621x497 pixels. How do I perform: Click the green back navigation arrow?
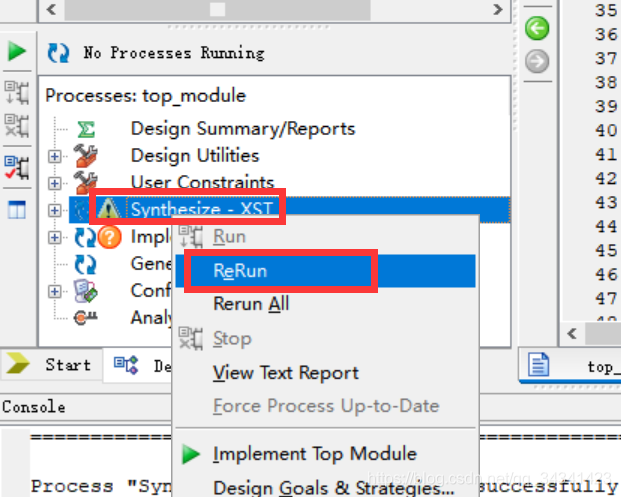537,28
